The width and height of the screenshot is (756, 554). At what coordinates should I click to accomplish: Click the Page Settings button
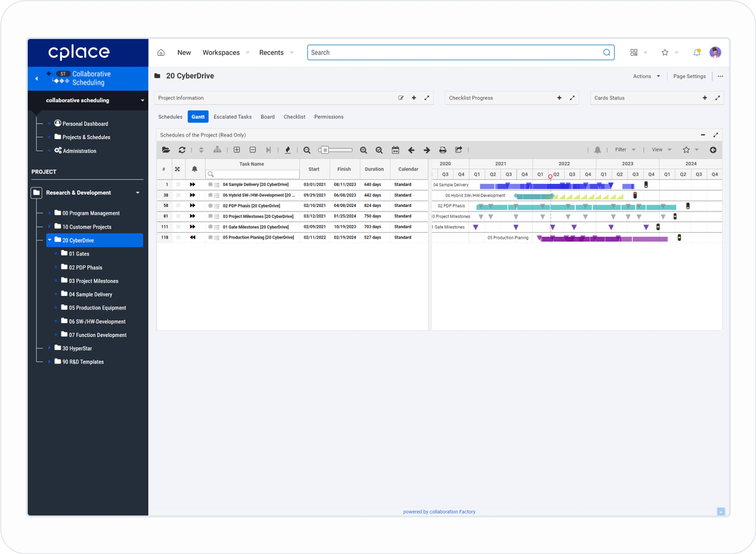pos(689,76)
